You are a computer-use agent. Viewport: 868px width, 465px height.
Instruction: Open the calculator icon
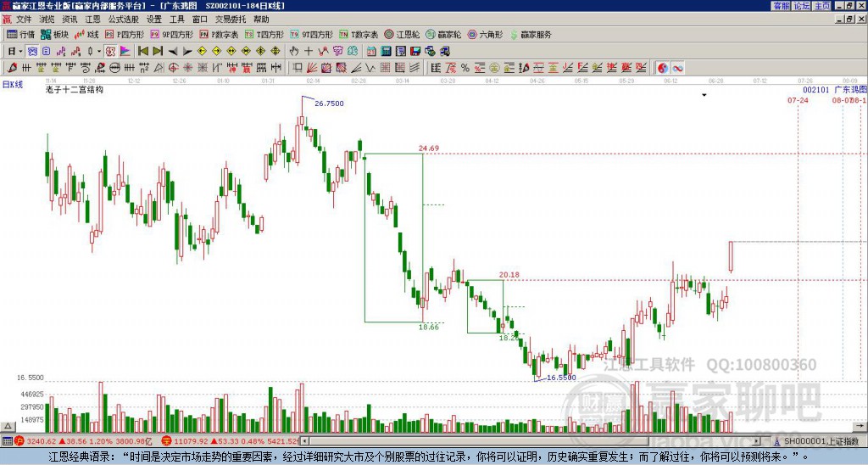pyautogui.click(x=386, y=51)
